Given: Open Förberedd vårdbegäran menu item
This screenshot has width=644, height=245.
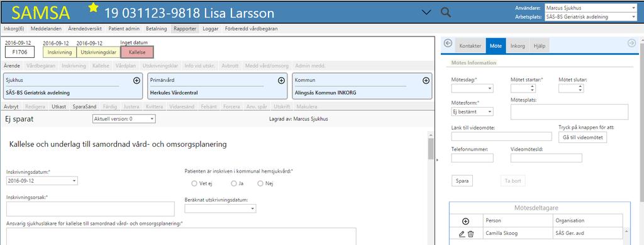Looking at the screenshot, I should [x=252, y=29].
